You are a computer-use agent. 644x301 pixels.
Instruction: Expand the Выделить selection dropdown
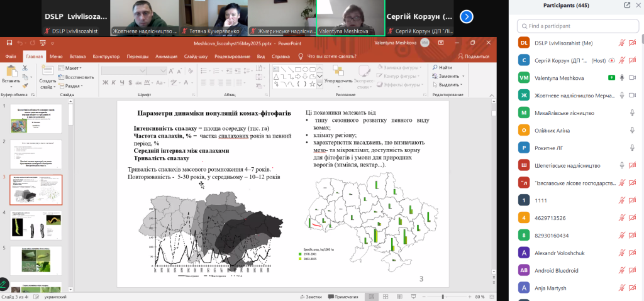pos(449,84)
